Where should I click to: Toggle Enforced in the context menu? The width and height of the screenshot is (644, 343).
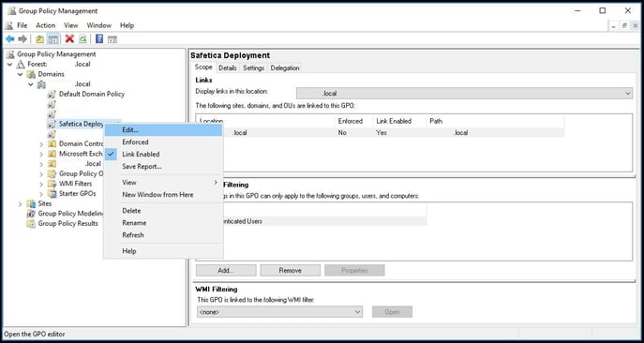(163, 142)
